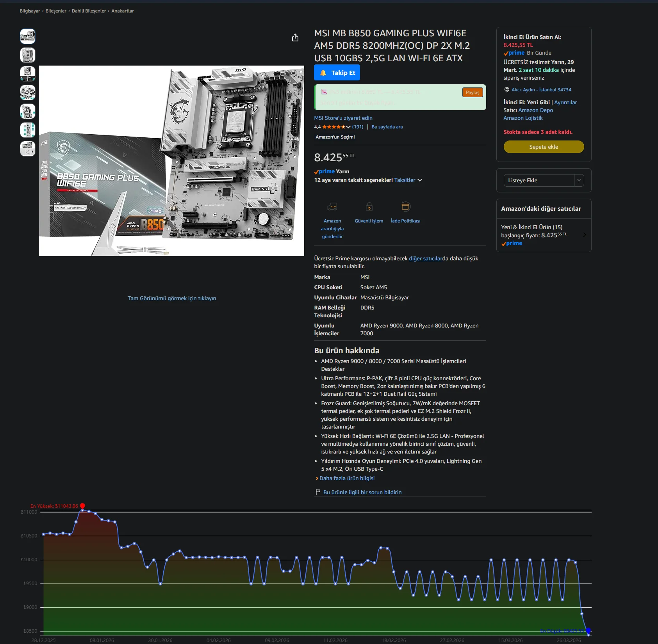Click the orange Paylaş button

point(473,93)
